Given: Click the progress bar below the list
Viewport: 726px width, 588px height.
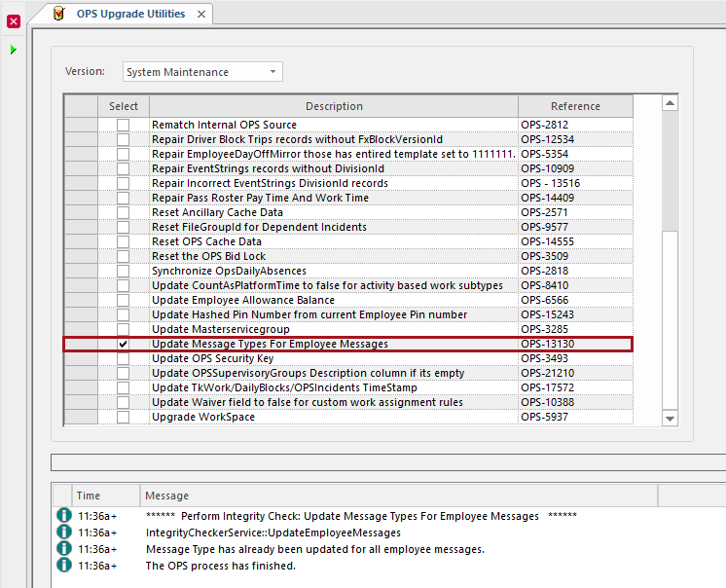Looking at the screenshot, I should tap(388, 462).
